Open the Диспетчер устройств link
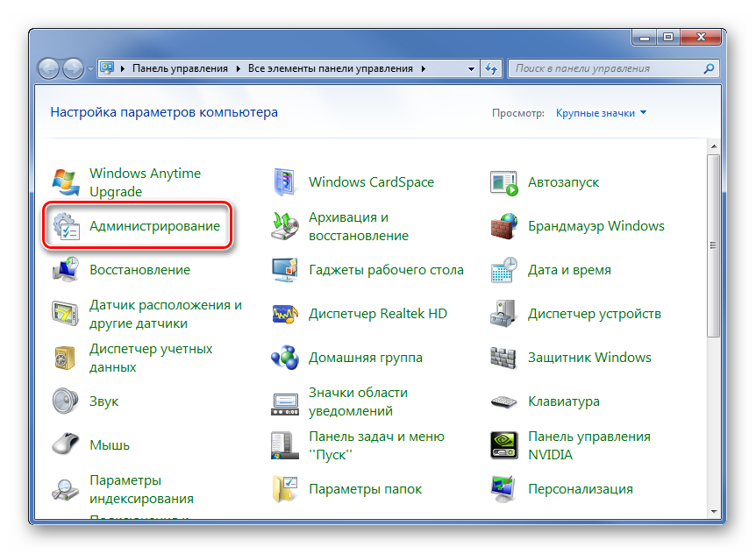 click(x=595, y=314)
